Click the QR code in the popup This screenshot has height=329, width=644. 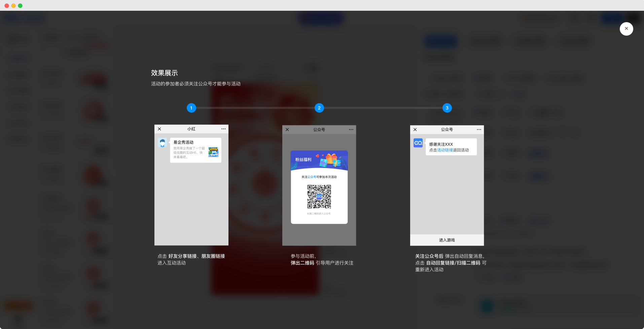(319, 197)
